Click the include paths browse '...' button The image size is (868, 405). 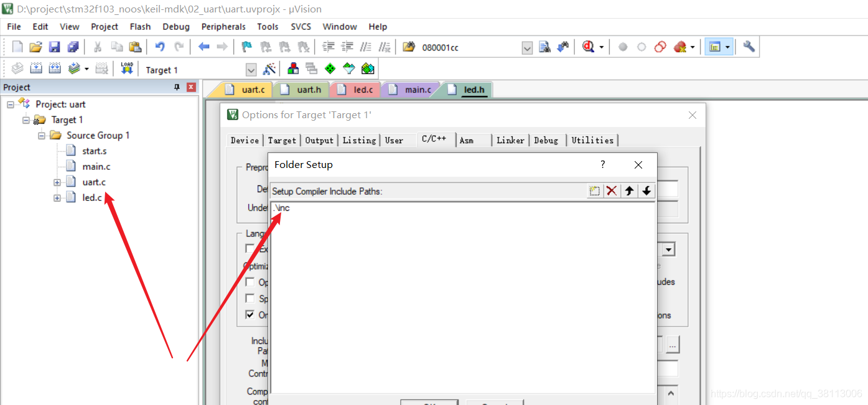click(673, 343)
